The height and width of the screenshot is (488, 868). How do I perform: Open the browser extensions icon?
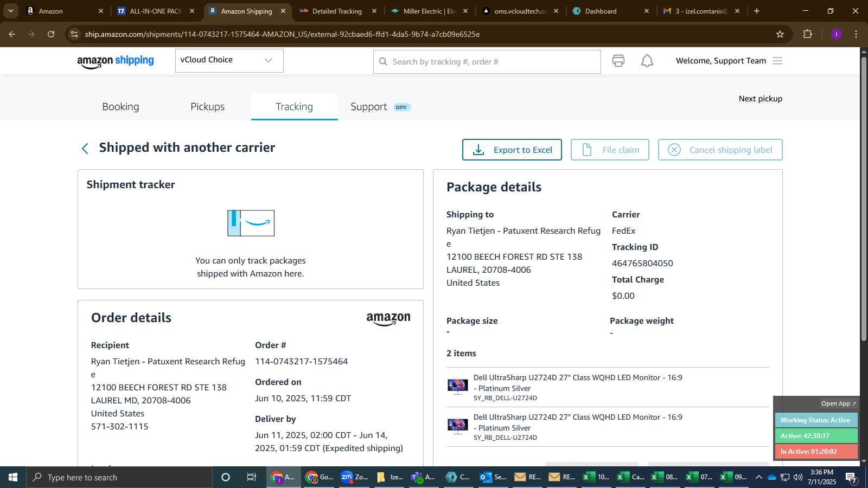click(x=807, y=34)
